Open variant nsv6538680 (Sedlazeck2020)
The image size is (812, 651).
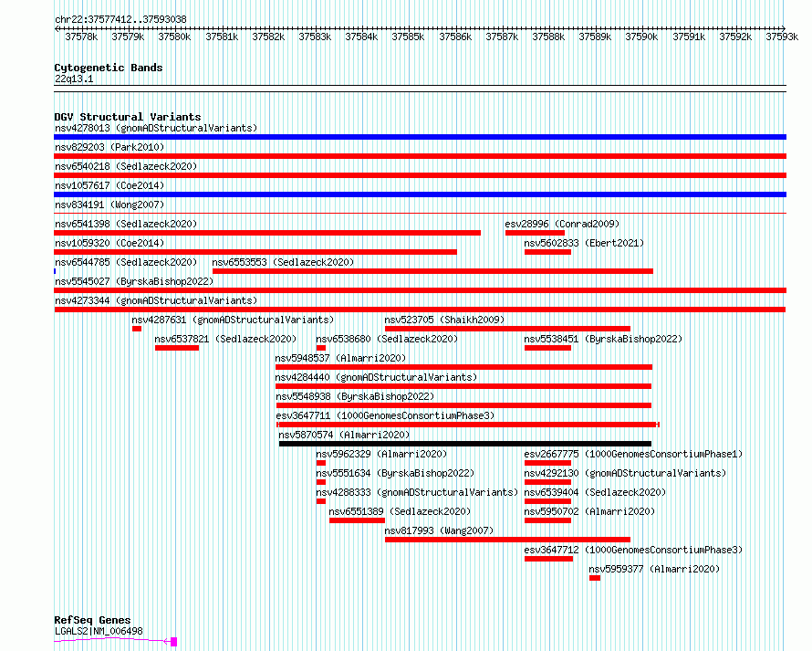pyautogui.click(x=388, y=339)
